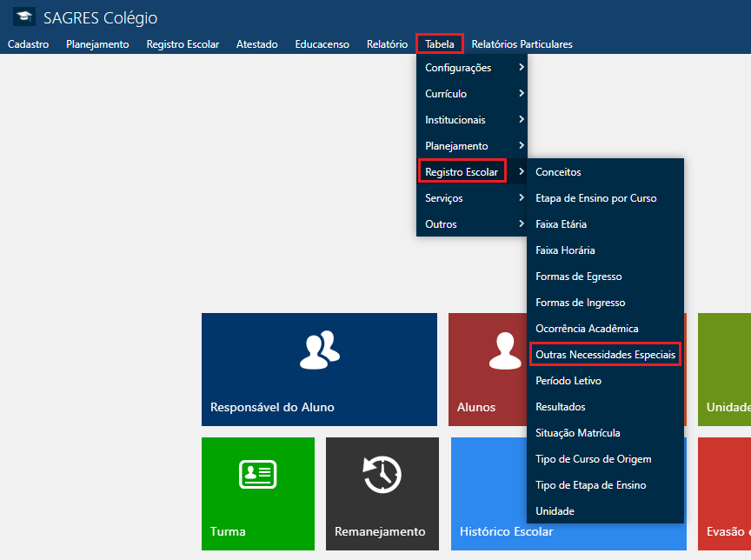Select Situação Matrícula menu item
The width and height of the screenshot is (751, 560).
pyautogui.click(x=577, y=433)
